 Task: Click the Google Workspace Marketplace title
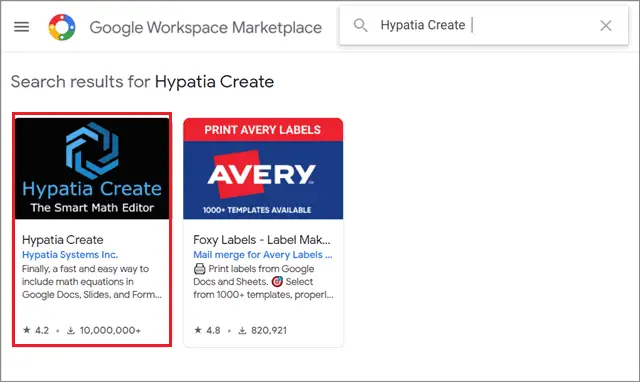[206, 28]
